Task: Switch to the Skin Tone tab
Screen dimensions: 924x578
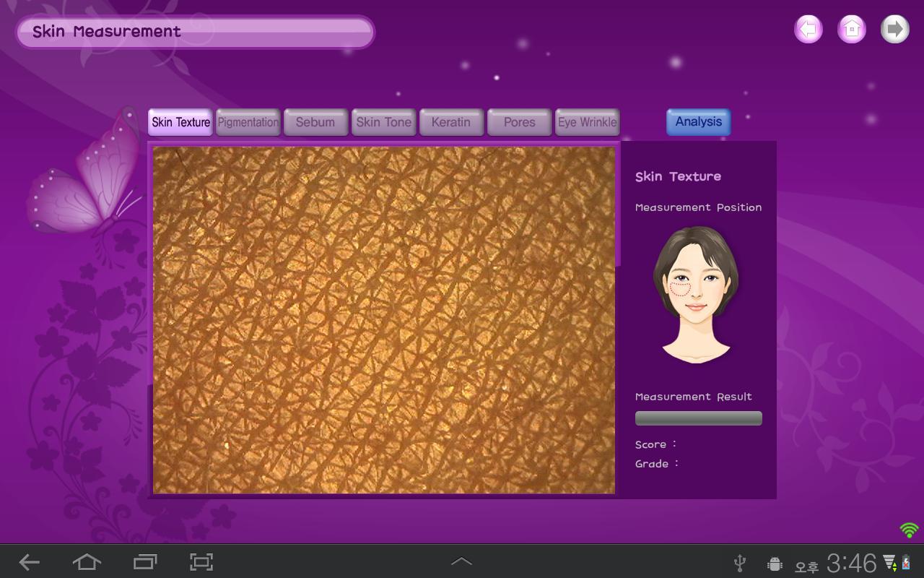Action: click(x=383, y=122)
